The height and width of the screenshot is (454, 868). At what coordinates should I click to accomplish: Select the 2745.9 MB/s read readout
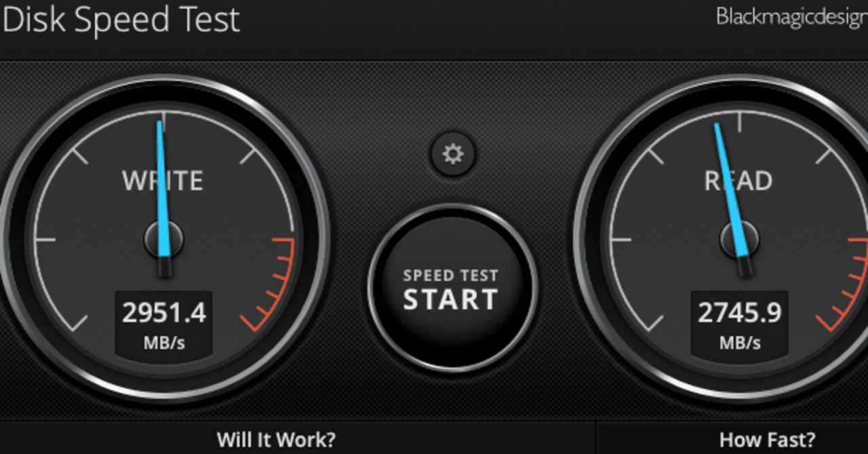(x=739, y=324)
